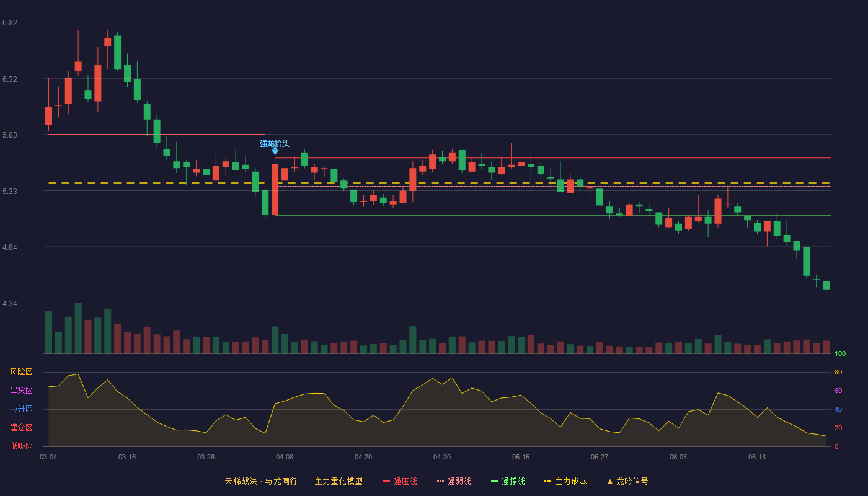Select the 拉升区 zone label

[21, 409]
